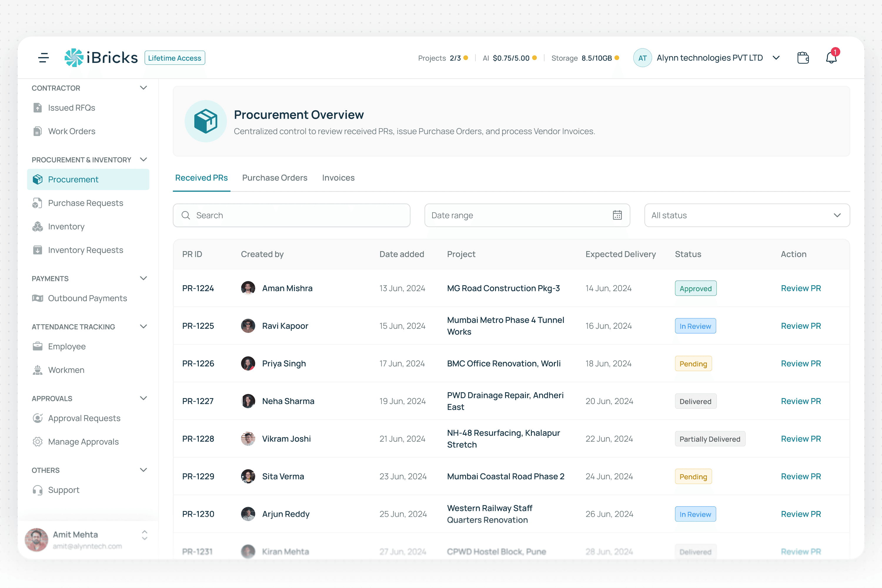Click the Storage 8.5/10GB indicator
Image resolution: width=882 pixels, height=588 pixels.
[585, 58]
